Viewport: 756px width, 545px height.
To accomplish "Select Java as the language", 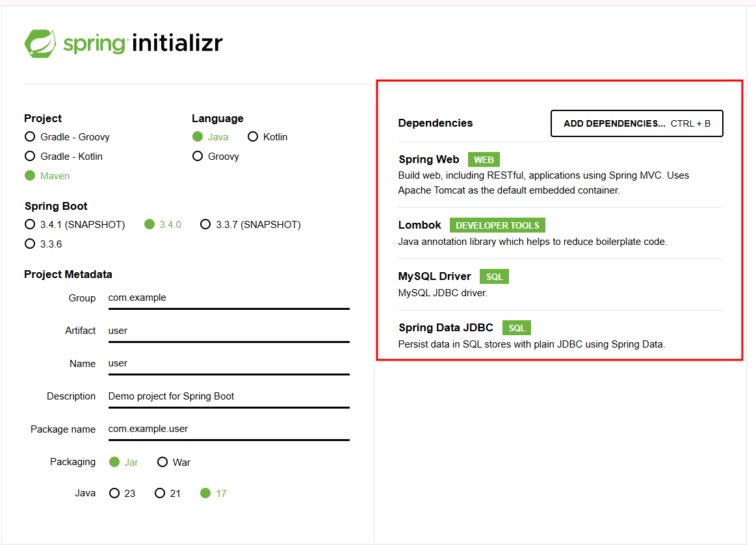I will 210,137.
